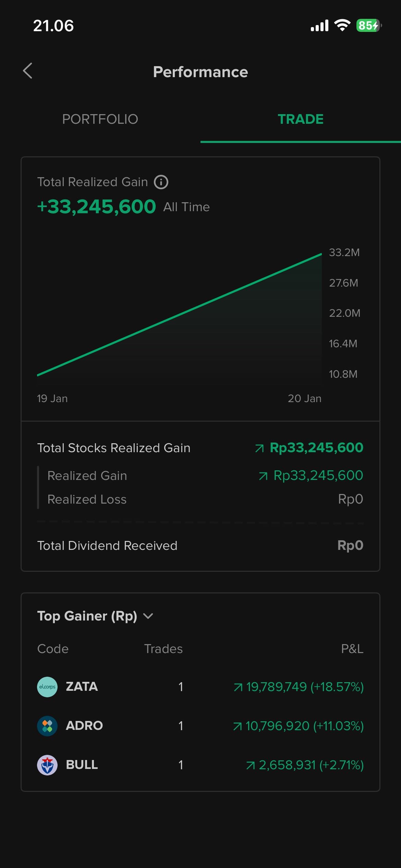Tap the 20 Jan chart endpoint
The width and height of the screenshot is (401, 868).
pos(321,254)
